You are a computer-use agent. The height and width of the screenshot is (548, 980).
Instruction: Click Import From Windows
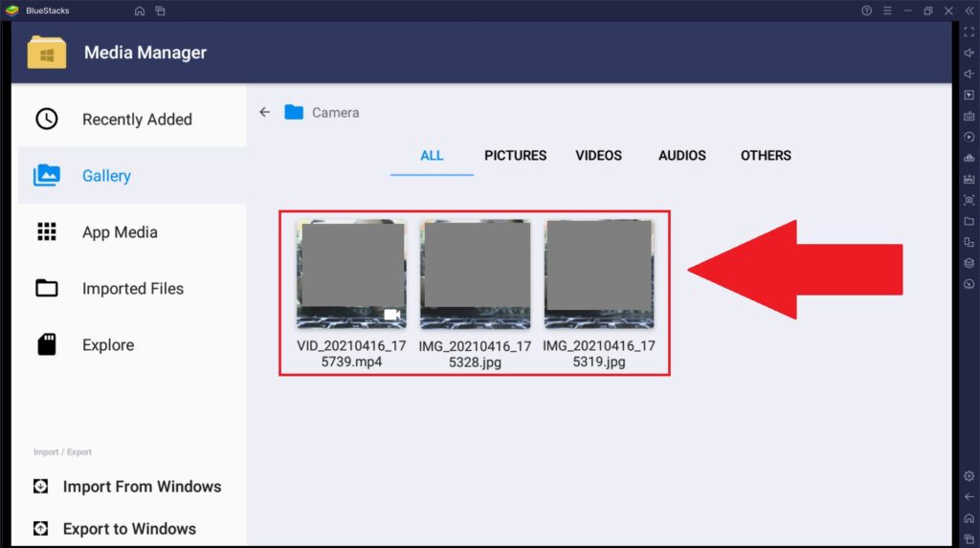(x=142, y=487)
